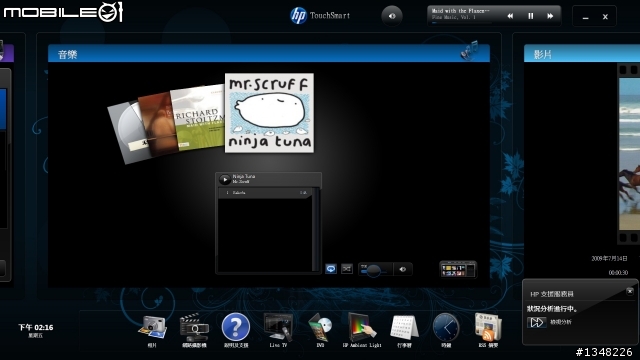640x360 pixels.
Task: Select track 1 in the Ninja Tuna list
Action: pyautogui.click(x=264, y=193)
